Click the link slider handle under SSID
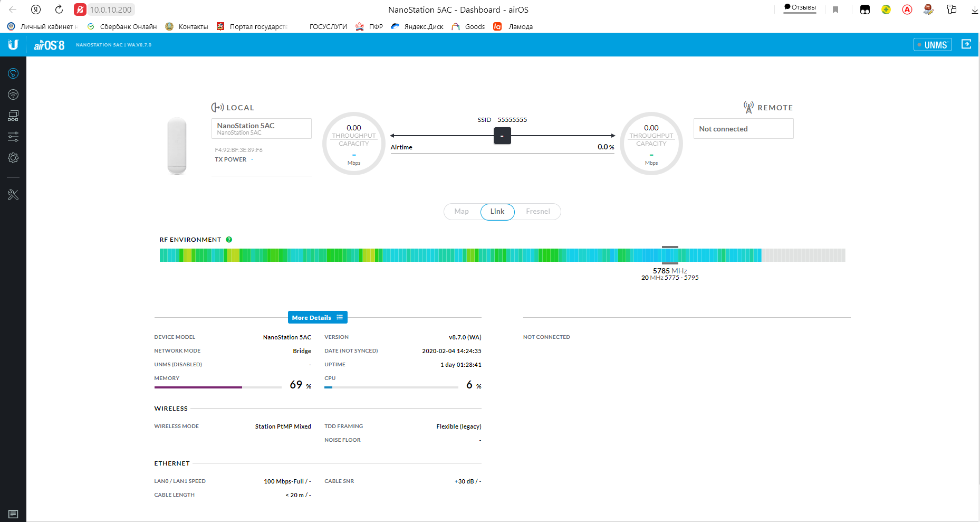The height and width of the screenshot is (522, 980). pos(502,136)
